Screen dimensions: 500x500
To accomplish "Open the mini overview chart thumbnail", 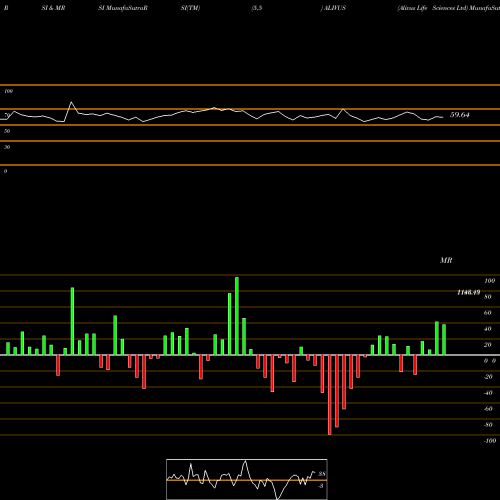I will (247, 479).
